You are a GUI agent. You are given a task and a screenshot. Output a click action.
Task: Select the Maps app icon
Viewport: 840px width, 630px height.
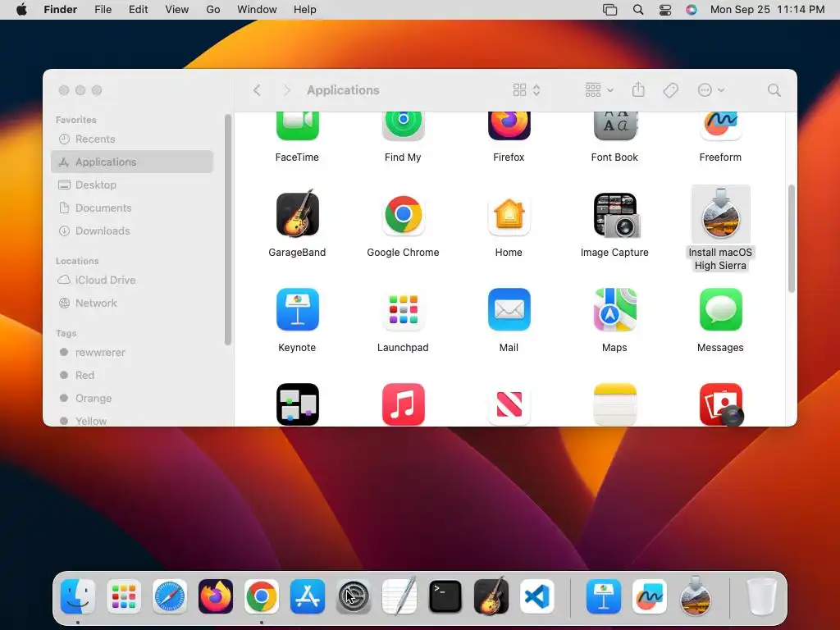coord(614,309)
